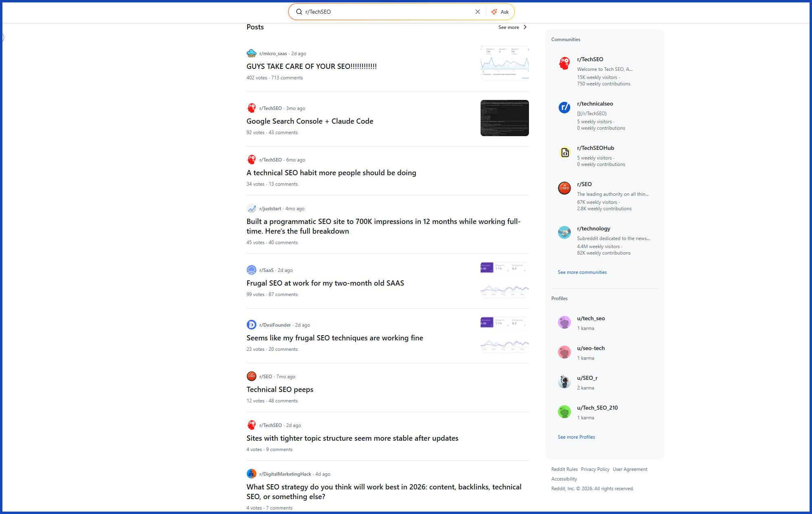Click u/SEO_r profile name
Screen dimensions: 812x514
pyautogui.click(x=587, y=378)
